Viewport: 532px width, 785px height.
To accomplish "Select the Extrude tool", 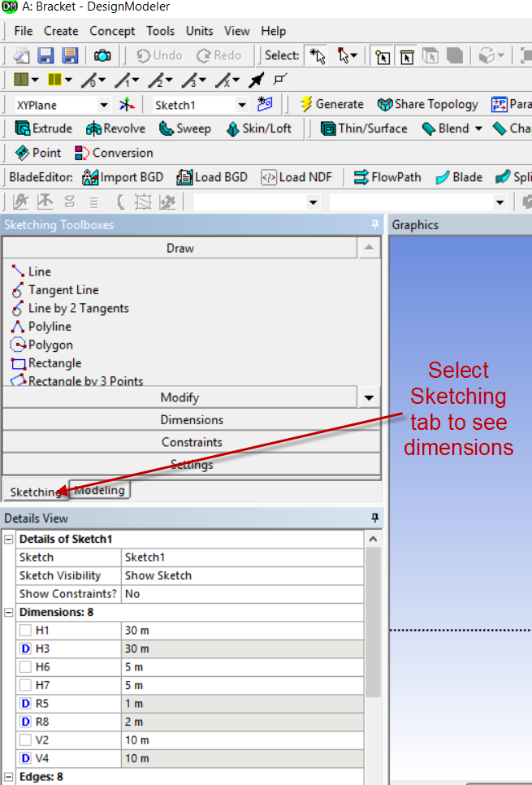I will 44,128.
